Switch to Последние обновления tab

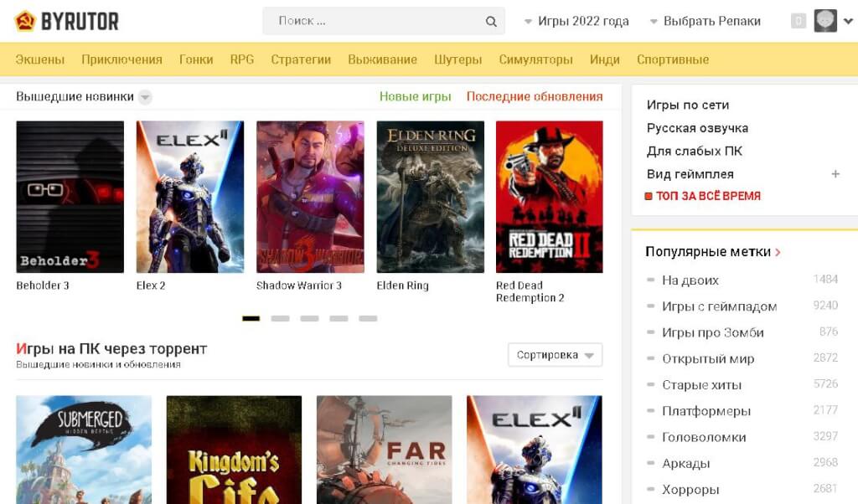point(535,97)
